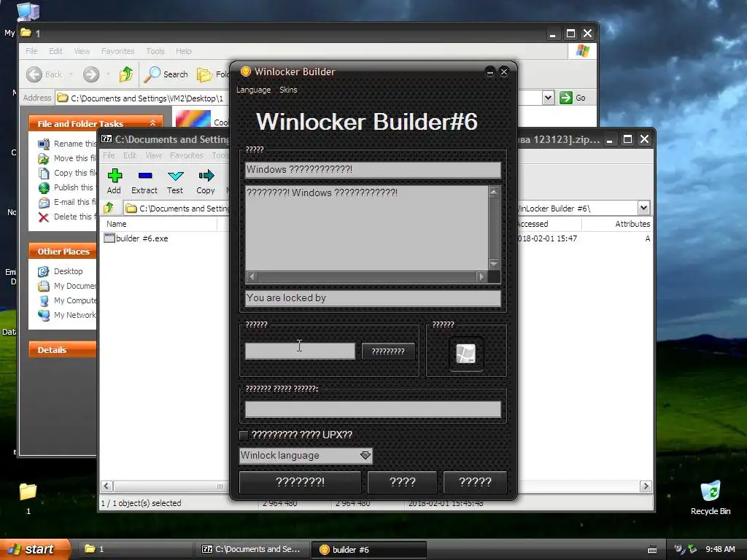
Task: Click Move this file task icon
Action: (44, 158)
